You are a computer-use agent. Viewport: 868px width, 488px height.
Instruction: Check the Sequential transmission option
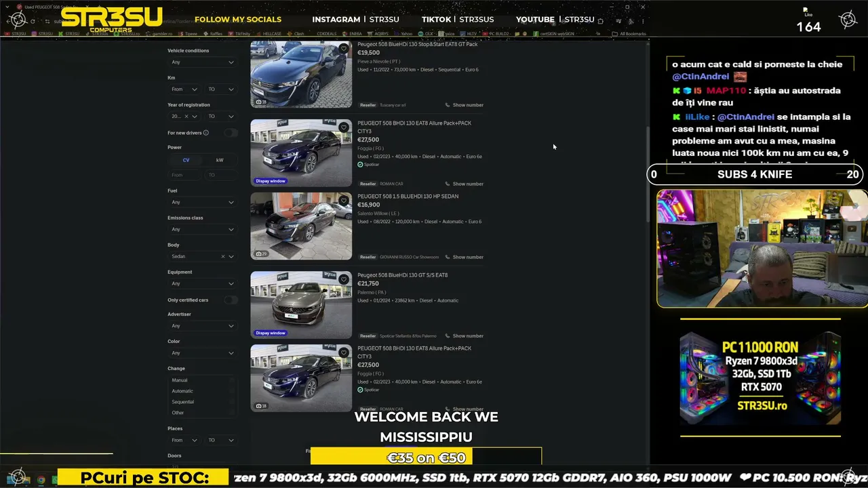232,402
